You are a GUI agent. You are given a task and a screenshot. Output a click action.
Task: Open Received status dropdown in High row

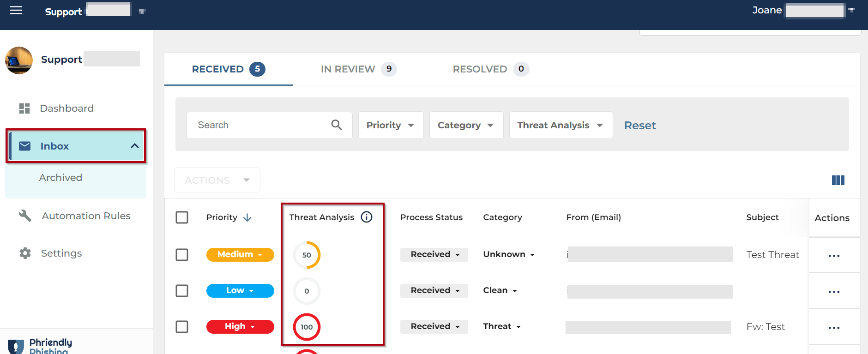[x=434, y=326]
